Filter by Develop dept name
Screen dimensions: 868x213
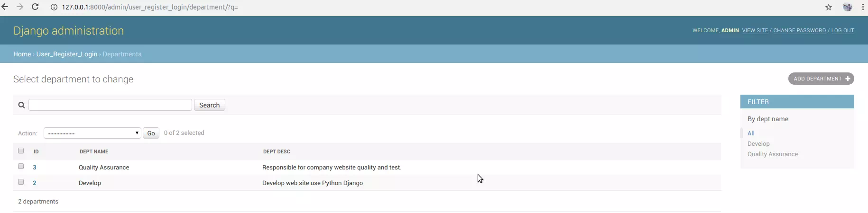tap(758, 143)
